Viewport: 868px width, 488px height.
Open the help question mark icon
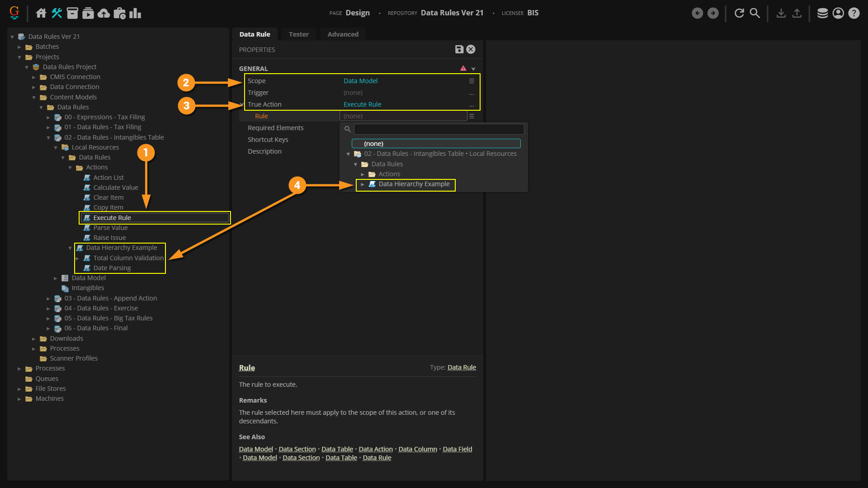pyautogui.click(x=854, y=13)
